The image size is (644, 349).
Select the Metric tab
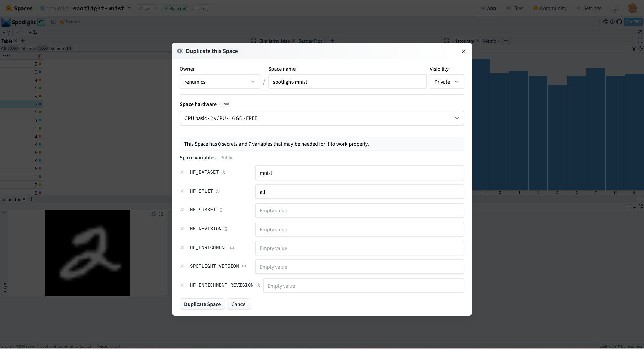pos(489,41)
